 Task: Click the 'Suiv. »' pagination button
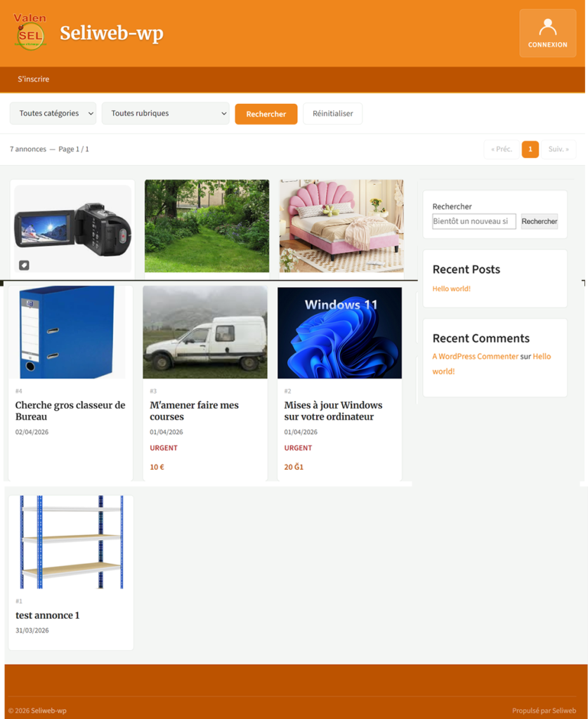pyautogui.click(x=558, y=150)
